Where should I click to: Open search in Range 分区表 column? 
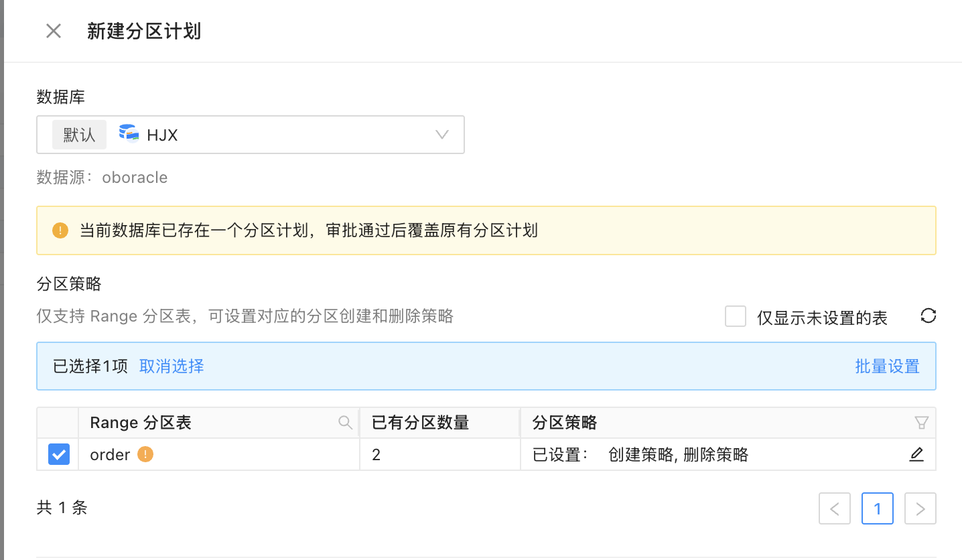pos(345,423)
